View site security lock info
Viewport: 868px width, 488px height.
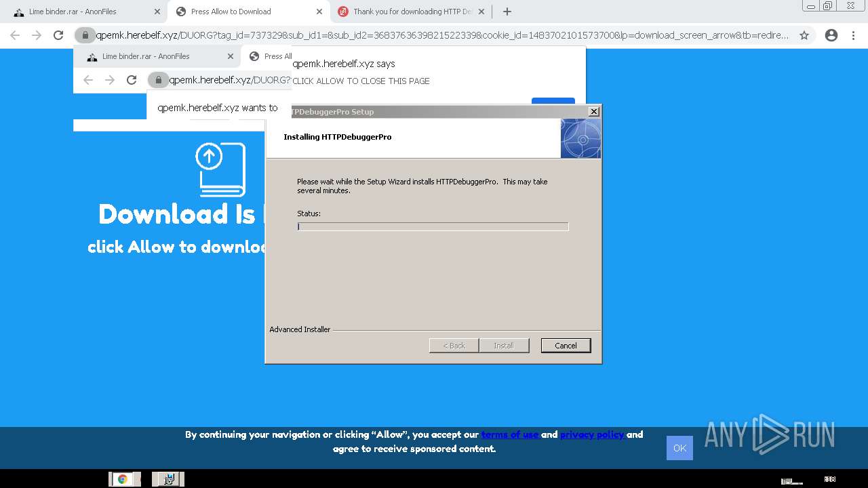[85, 35]
